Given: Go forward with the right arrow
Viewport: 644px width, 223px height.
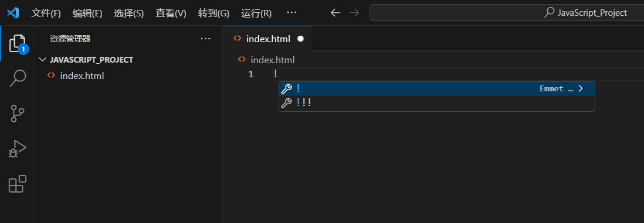Looking at the screenshot, I should point(354,13).
